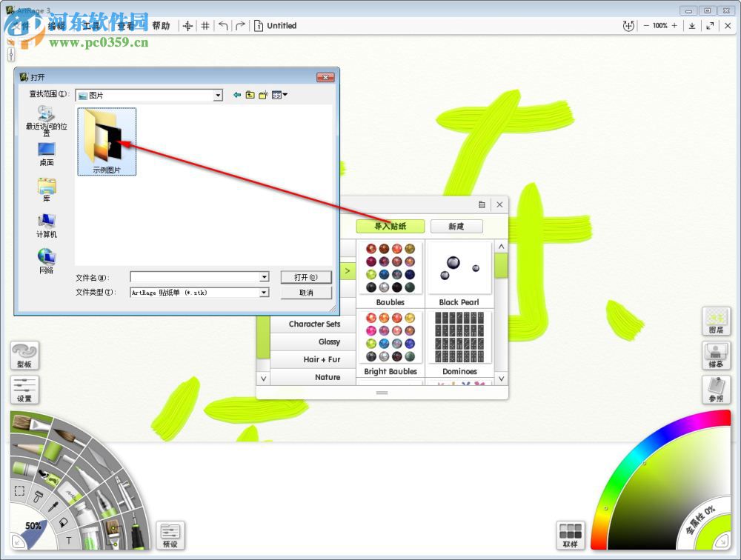This screenshot has width=741, height=560.
Task: Open the Layers panel (图层)
Action: tap(715, 321)
